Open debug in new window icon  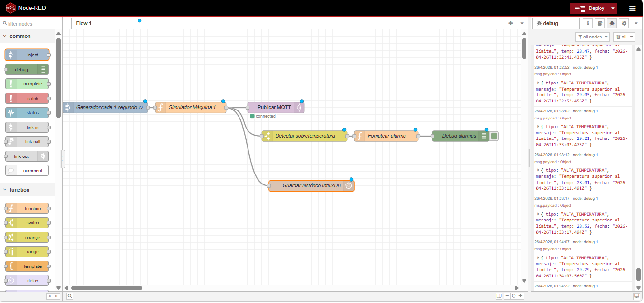[636, 296]
